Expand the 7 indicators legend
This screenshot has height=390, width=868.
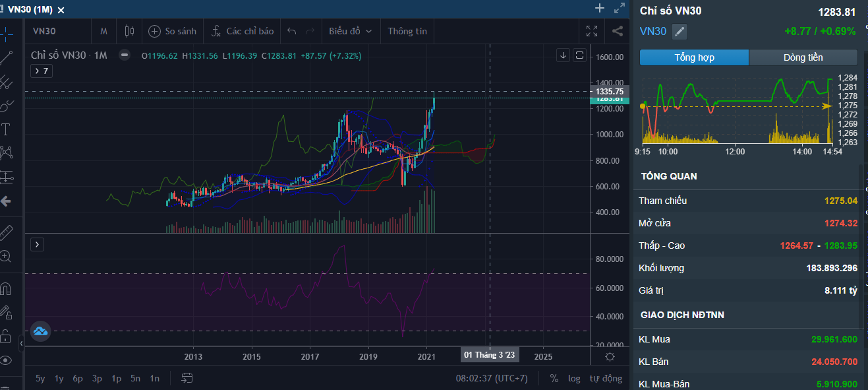click(x=41, y=71)
